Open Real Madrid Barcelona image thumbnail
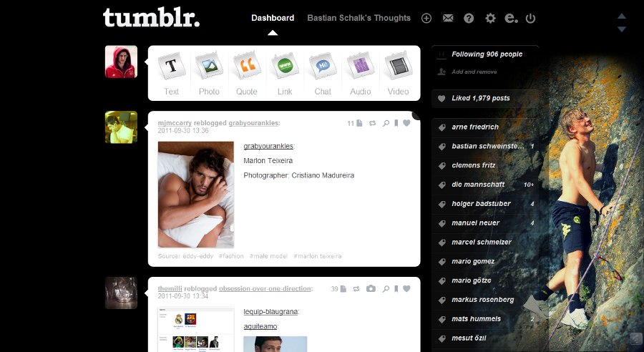 pyautogui.click(x=196, y=329)
